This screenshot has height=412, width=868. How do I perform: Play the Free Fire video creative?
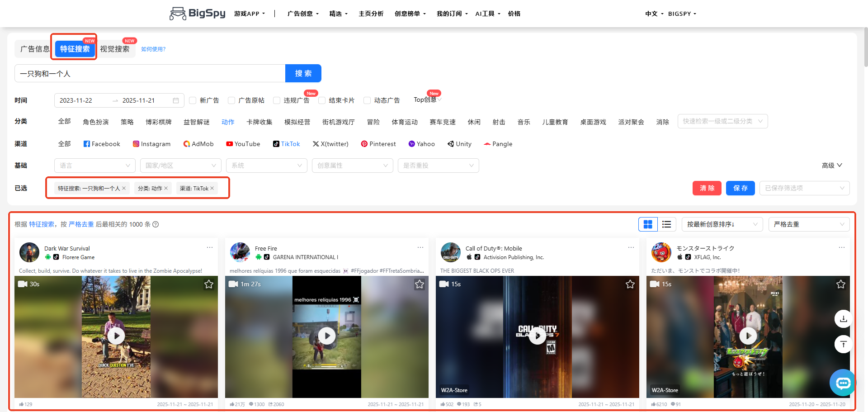[326, 336]
